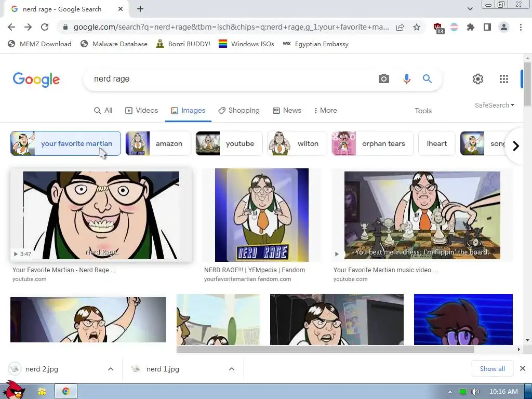The height and width of the screenshot is (399, 532).
Task: Click the vertical page scrollbar thumb
Action: (x=527, y=84)
